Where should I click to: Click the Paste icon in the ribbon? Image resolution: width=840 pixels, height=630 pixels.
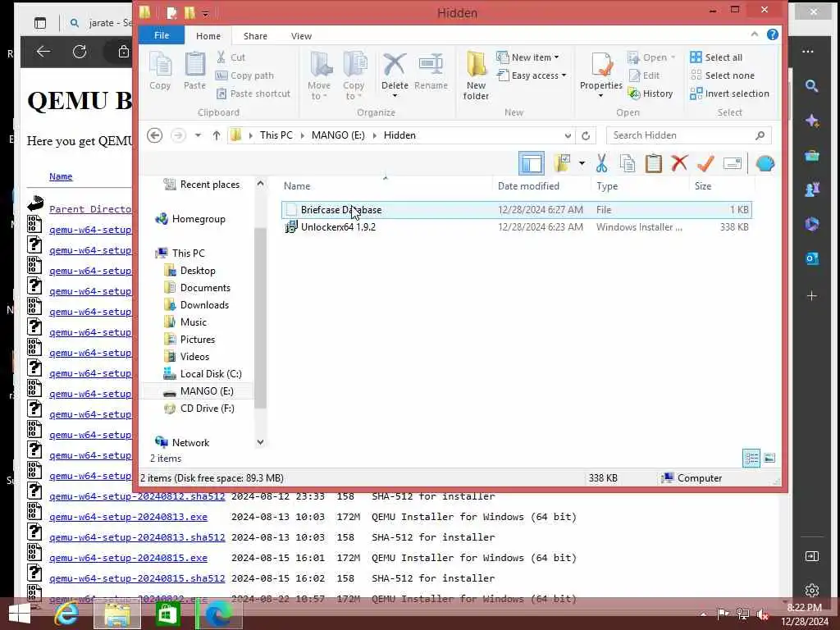(x=194, y=71)
